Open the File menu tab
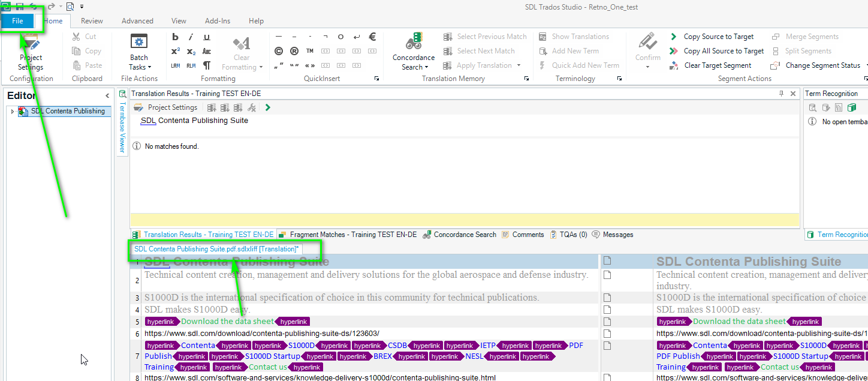Image resolution: width=868 pixels, height=381 pixels. 18,21
